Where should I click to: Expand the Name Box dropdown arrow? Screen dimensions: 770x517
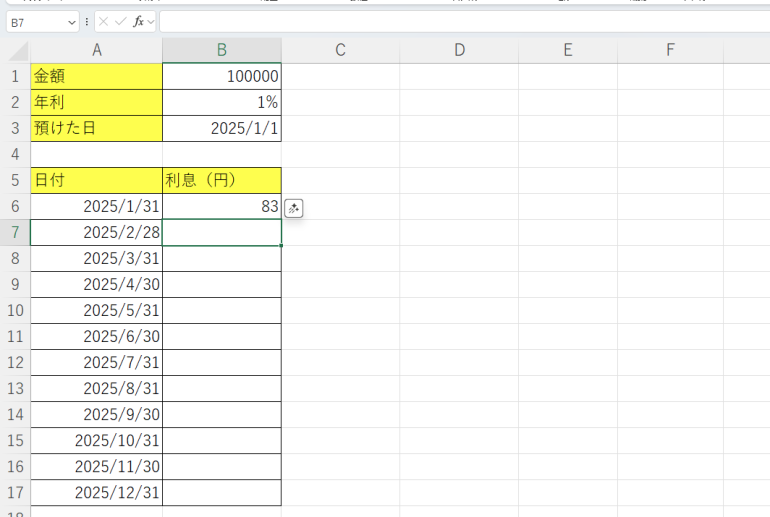click(71, 21)
